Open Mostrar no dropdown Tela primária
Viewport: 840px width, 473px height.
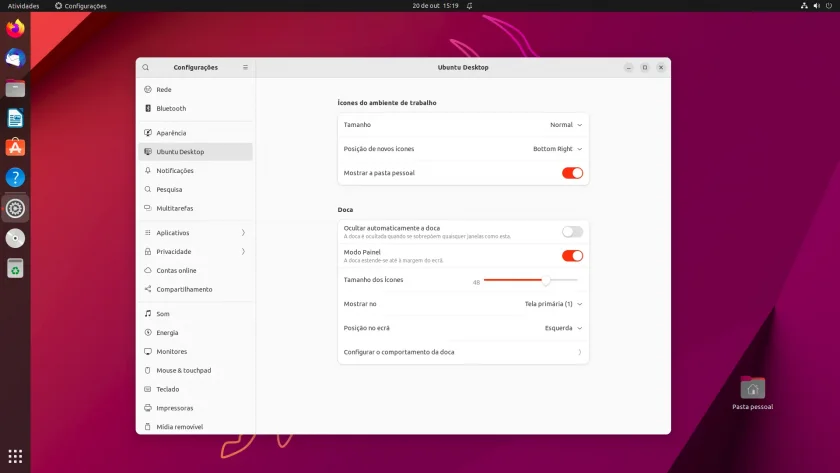pos(553,304)
